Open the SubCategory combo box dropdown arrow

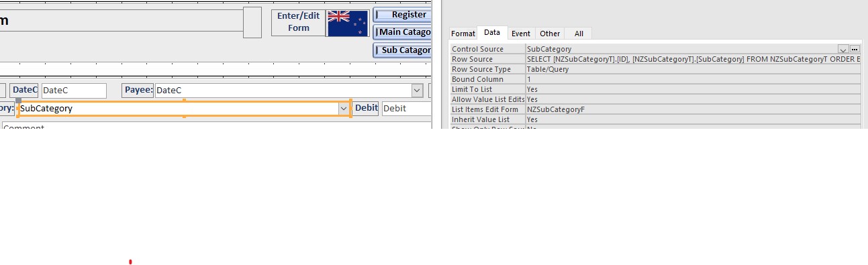point(344,108)
